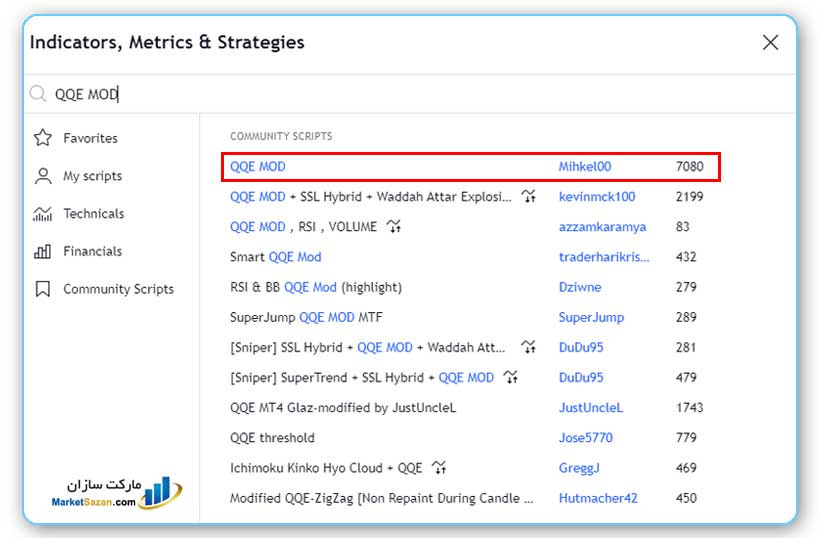
Task: Click the chart icon for Technicals
Action: [42, 214]
